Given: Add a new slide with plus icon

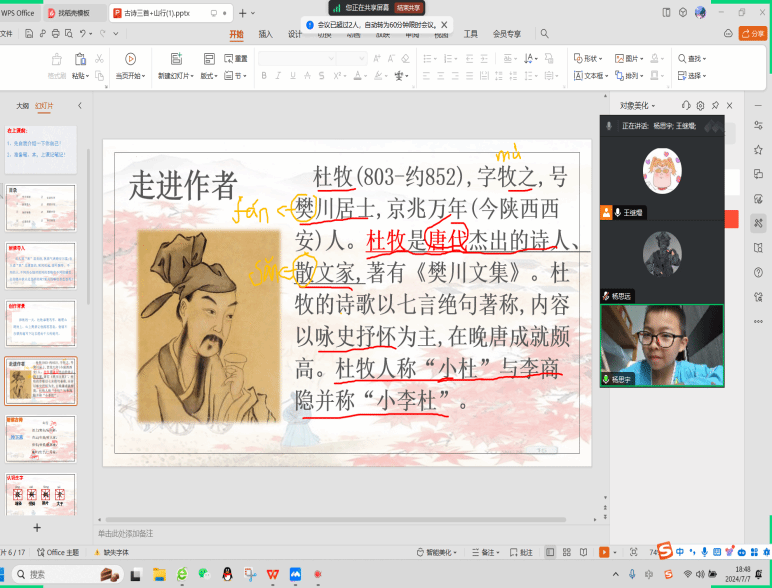Looking at the screenshot, I should pyautogui.click(x=37, y=527).
